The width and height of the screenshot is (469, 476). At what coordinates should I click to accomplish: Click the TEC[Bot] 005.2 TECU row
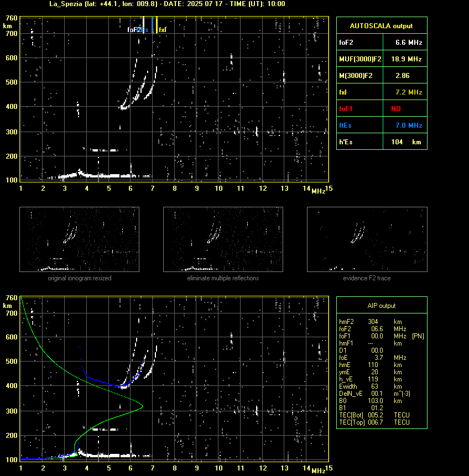[x=374, y=415]
